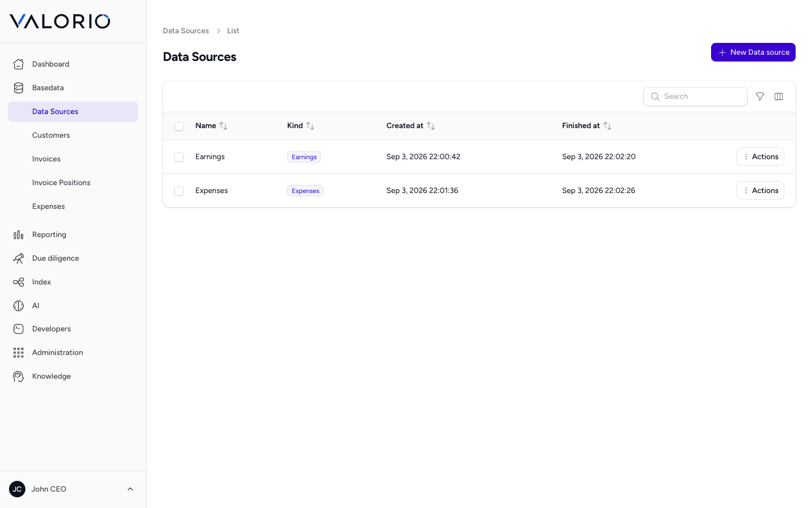Click finished time Sep 3, 2026 22:02:20
The image size is (812, 508).
tap(599, 157)
